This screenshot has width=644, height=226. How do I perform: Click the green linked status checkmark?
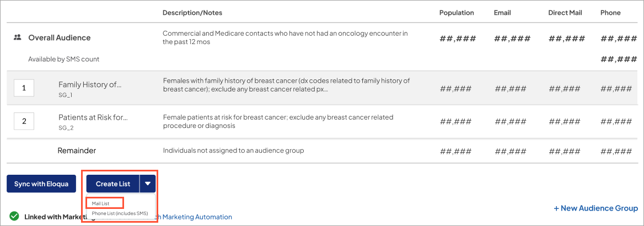(14, 216)
